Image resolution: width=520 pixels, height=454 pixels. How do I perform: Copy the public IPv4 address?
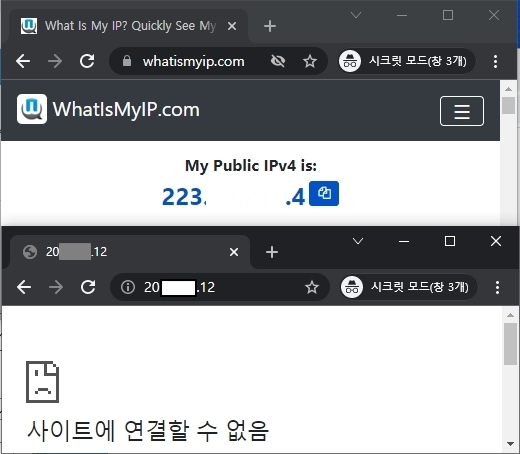324,193
